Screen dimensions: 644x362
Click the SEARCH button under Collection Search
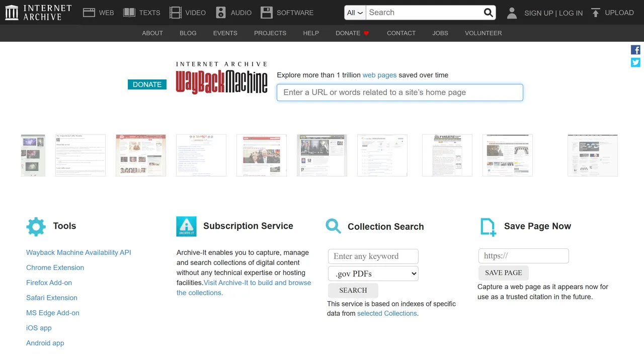click(353, 290)
